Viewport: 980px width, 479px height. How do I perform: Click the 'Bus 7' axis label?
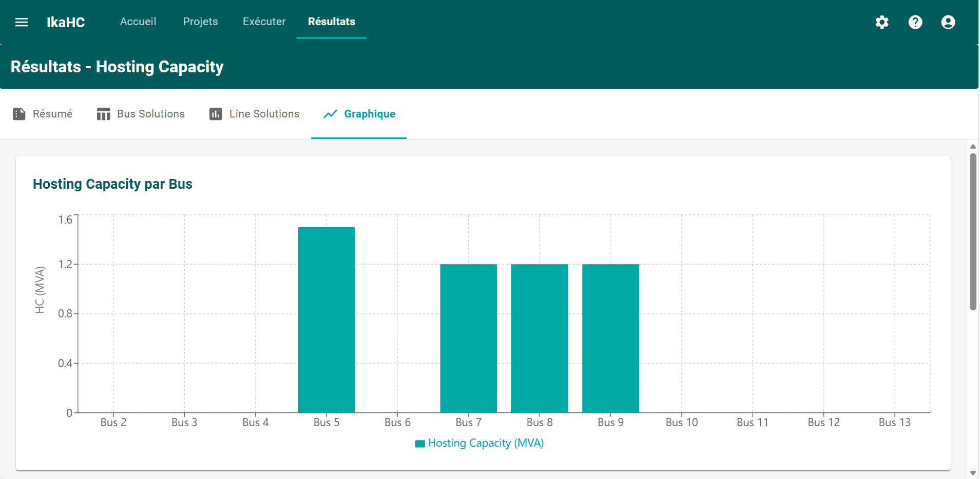pyautogui.click(x=469, y=423)
